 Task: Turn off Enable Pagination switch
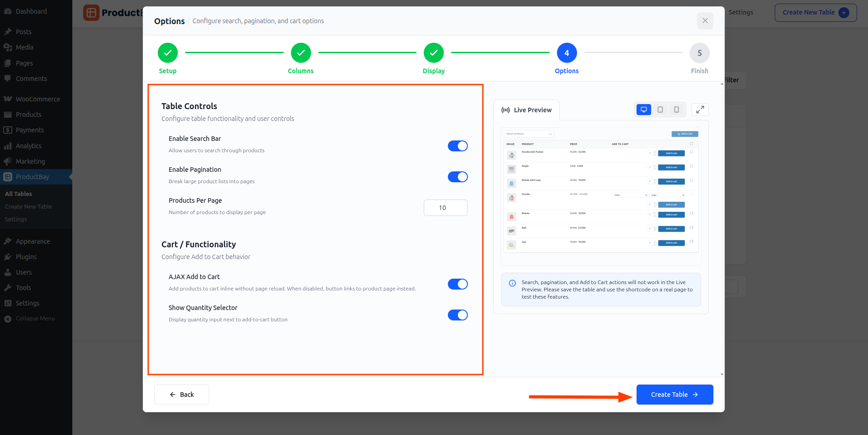pyautogui.click(x=457, y=177)
